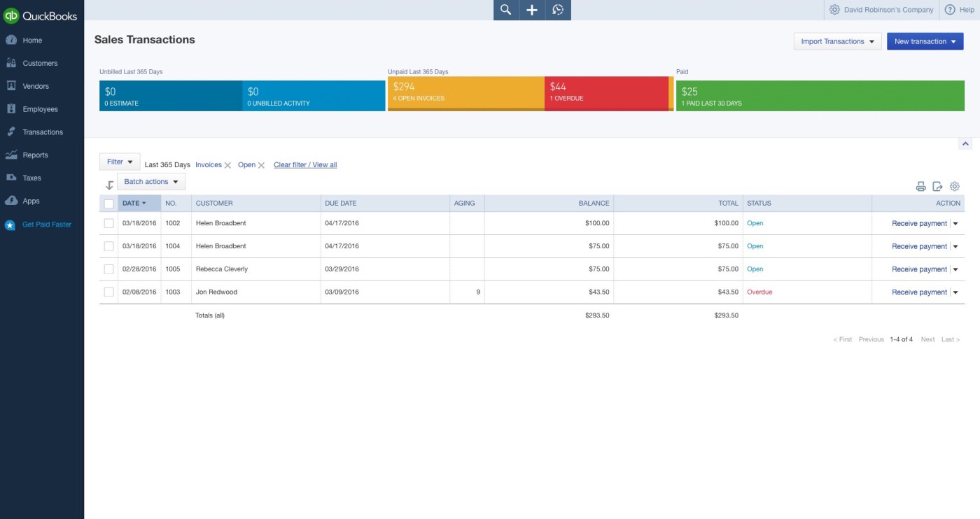Viewport: 980px width, 519px height.
Task: Expand action arrow for invoice 1005
Action: coord(955,270)
